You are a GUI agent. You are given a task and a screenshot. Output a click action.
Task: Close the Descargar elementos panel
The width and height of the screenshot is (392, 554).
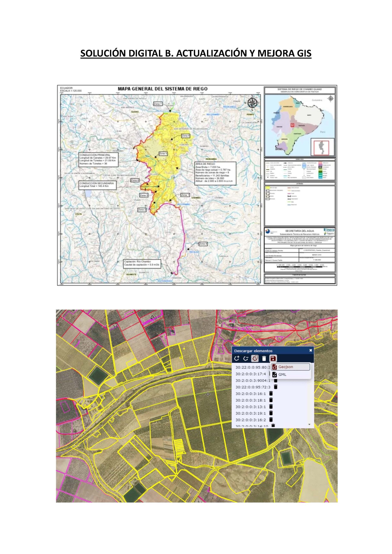click(x=311, y=350)
